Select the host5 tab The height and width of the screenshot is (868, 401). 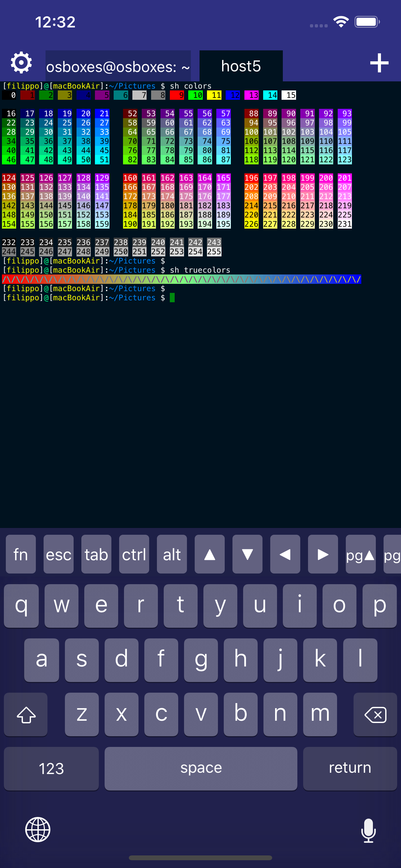click(x=241, y=66)
